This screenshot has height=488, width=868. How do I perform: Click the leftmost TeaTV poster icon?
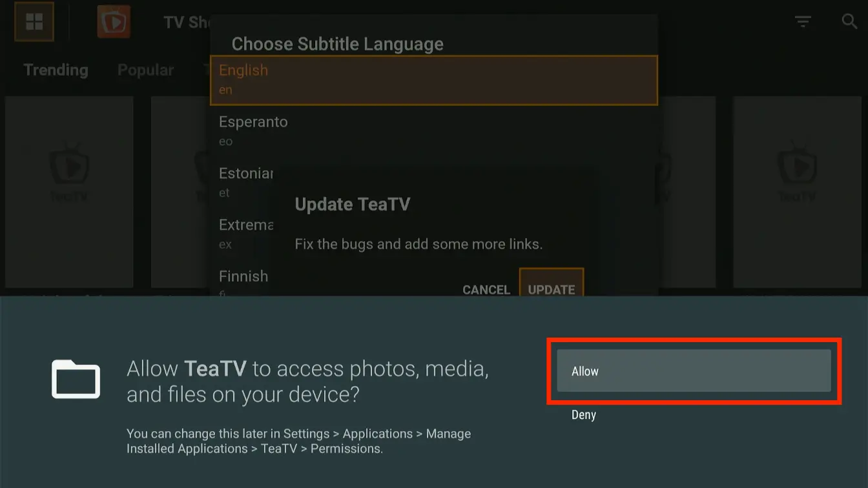69,171
